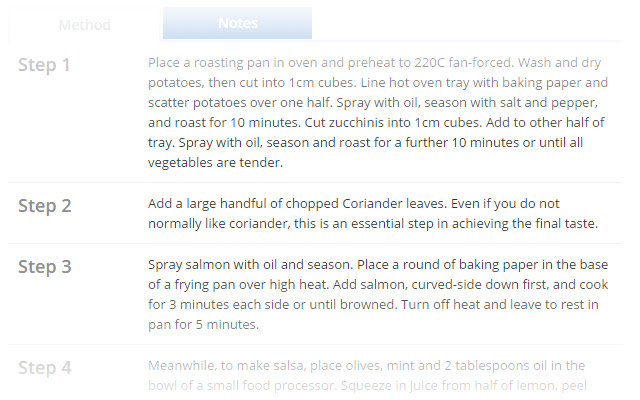The height and width of the screenshot is (400, 640).
Task: Click 'pan for 5 minutes' in Step 3
Action: pos(203,324)
